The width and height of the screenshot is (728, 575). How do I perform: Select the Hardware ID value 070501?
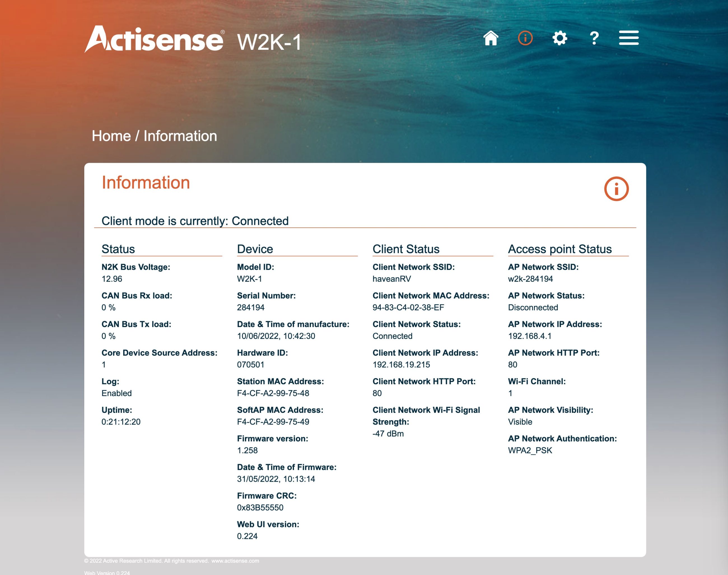(x=250, y=365)
